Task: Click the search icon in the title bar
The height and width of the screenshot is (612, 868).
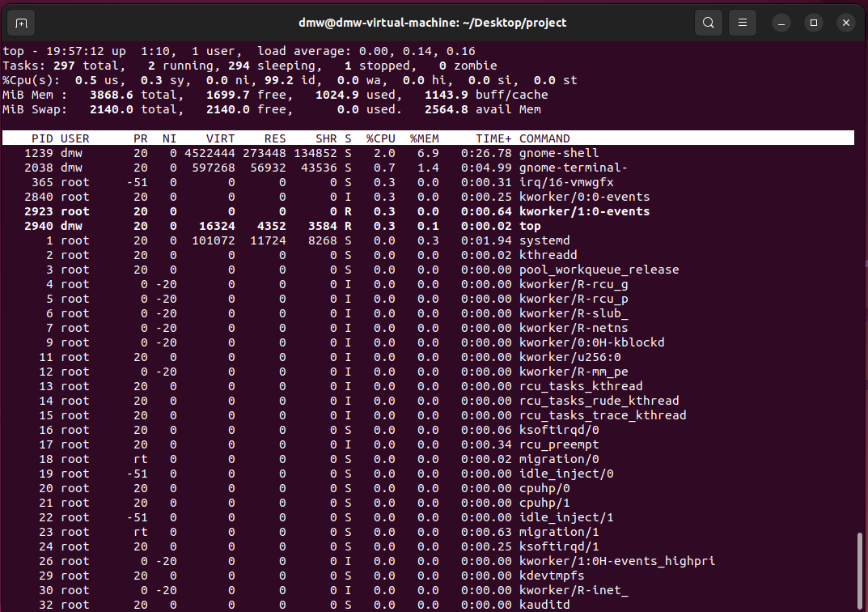Action: pyautogui.click(x=708, y=23)
